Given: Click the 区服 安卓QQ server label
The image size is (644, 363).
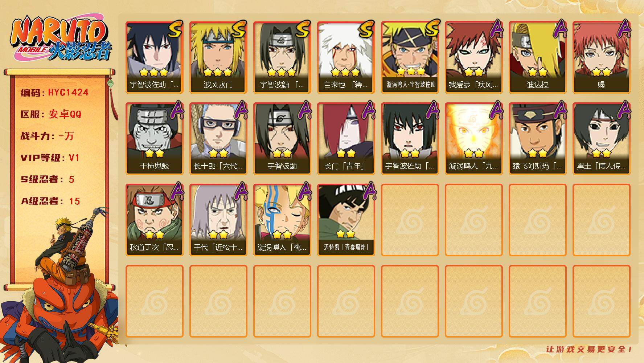Looking at the screenshot, I should pos(51,114).
